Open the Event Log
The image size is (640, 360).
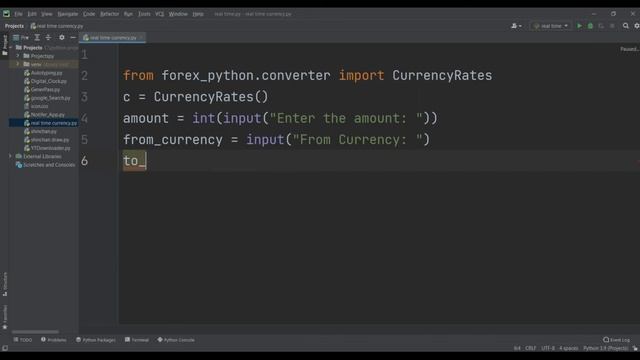(x=616, y=340)
